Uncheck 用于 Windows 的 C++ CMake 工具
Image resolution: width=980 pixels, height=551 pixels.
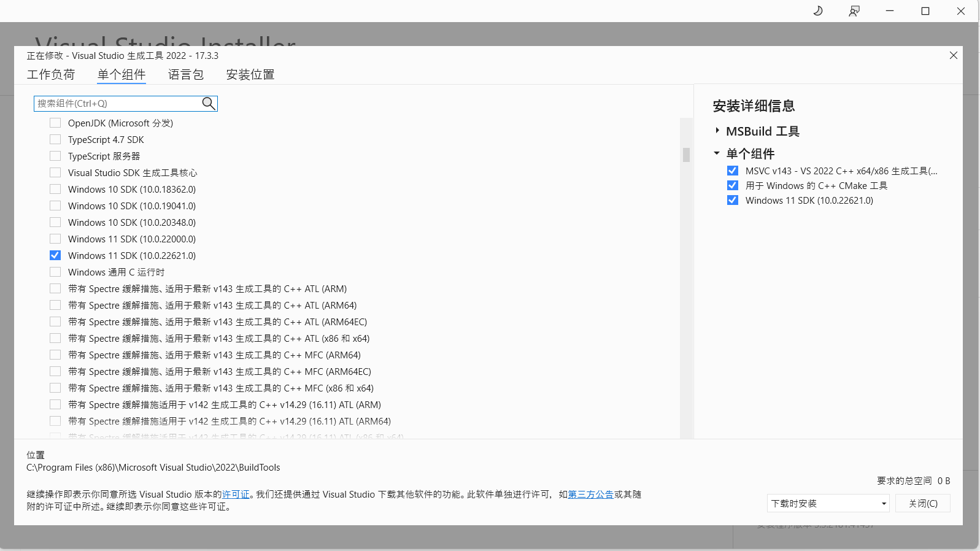pyautogui.click(x=733, y=185)
